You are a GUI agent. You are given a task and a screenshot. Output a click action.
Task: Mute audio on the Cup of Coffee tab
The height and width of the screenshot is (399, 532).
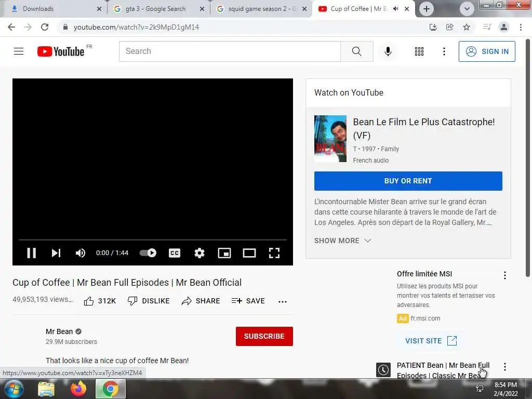click(395, 9)
